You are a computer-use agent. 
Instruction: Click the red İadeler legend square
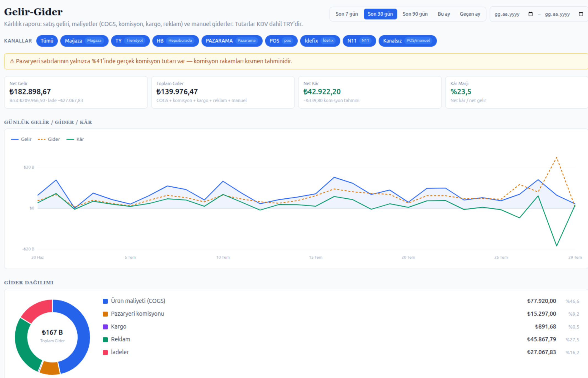pos(105,352)
